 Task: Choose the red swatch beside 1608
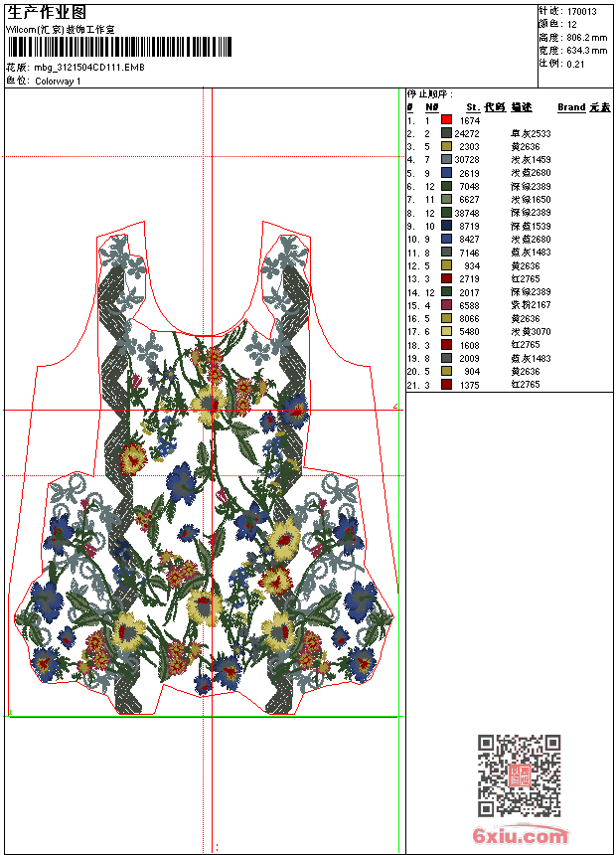tap(446, 345)
